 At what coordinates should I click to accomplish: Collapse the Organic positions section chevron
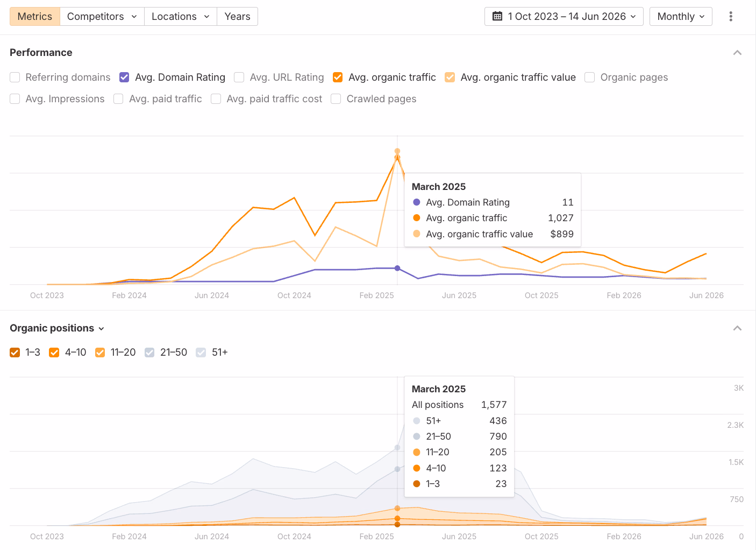[x=737, y=328]
